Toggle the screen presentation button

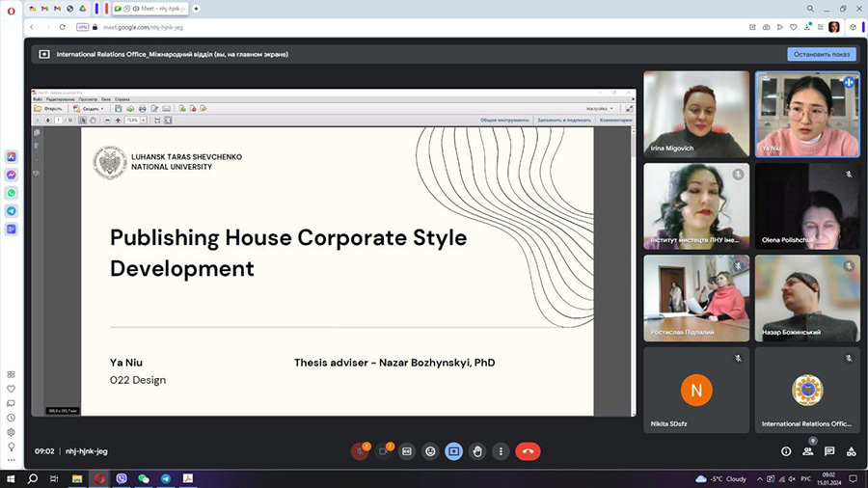pyautogui.click(x=453, y=450)
